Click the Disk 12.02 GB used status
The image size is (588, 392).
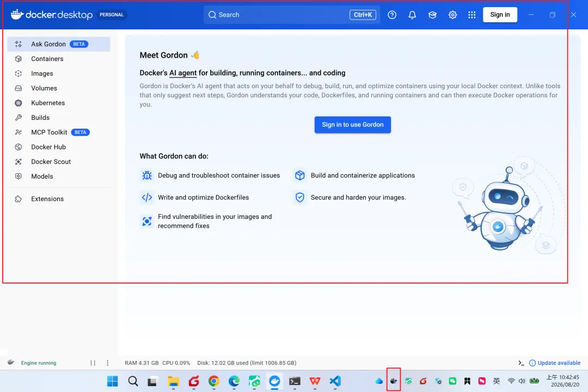(247, 363)
